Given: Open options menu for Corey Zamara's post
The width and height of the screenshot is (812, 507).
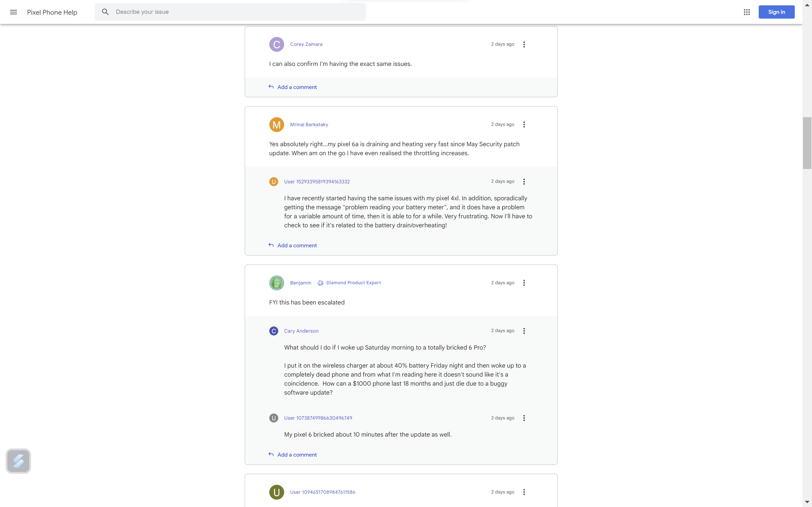Looking at the screenshot, I should [524, 44].
